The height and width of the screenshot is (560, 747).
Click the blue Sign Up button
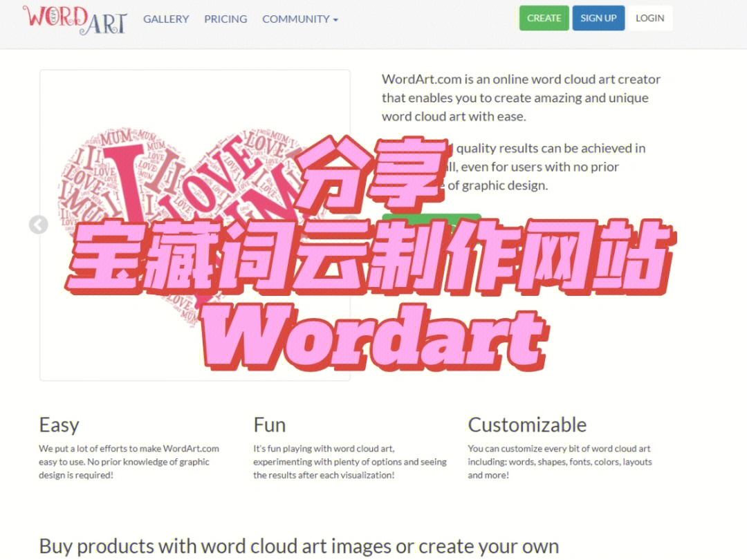point(598,18)
